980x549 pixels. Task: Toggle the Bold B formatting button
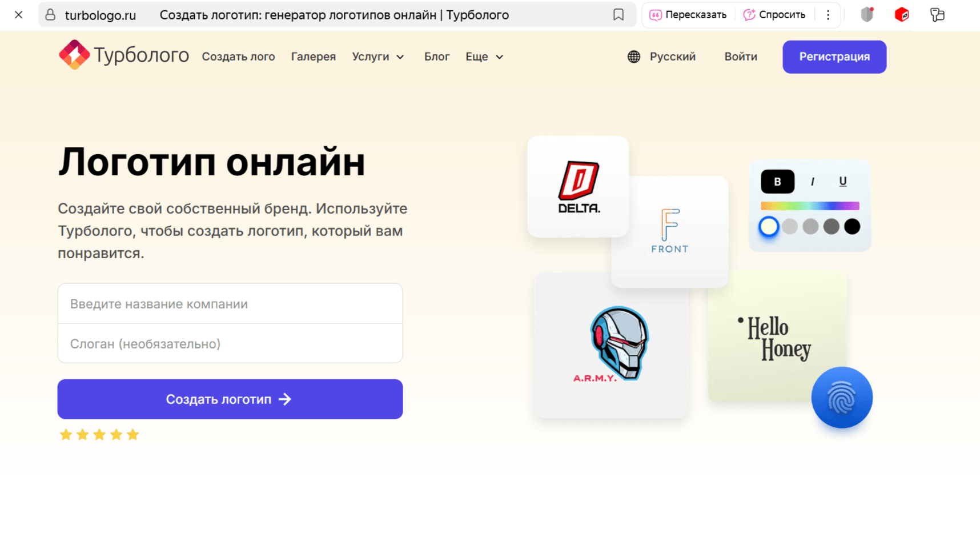(777, 182)
